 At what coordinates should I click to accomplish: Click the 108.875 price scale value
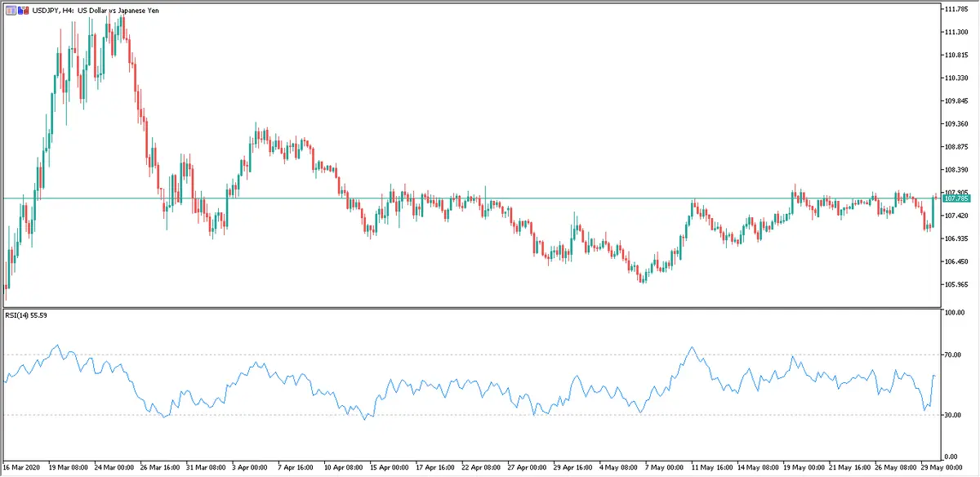[x=956, y=147]
